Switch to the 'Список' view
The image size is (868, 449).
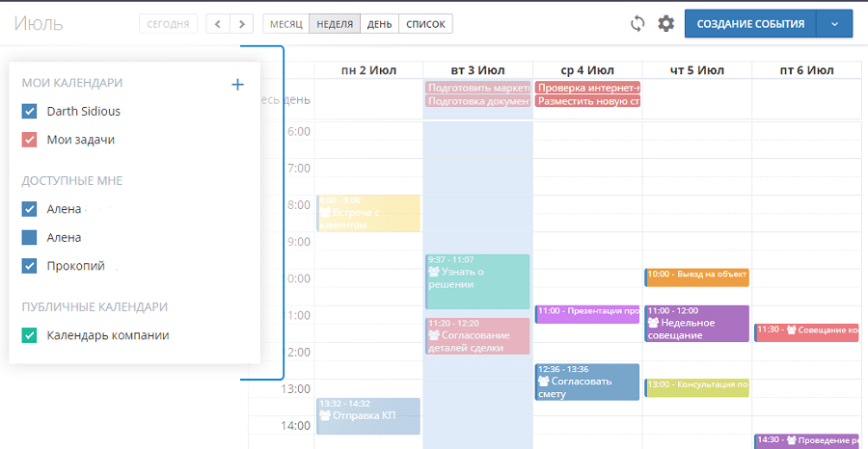pyautogui.click(x=425, y=24)
